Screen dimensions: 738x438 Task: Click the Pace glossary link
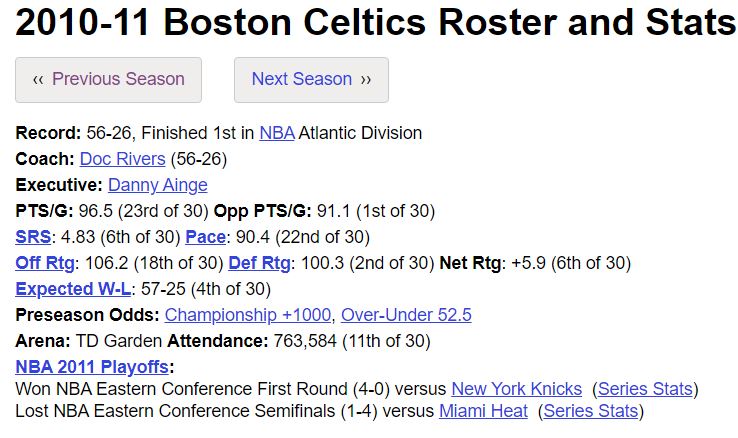[x=206, y=237]
